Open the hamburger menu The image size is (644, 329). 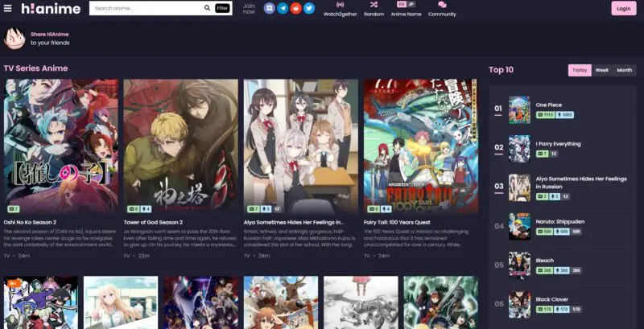(x=7, y=8)
